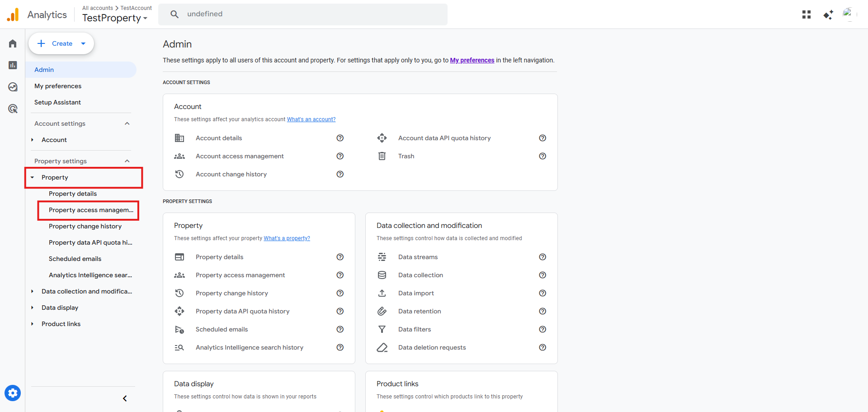Click the Admin gear icon
868x412 pixels.
click(13, 393)
